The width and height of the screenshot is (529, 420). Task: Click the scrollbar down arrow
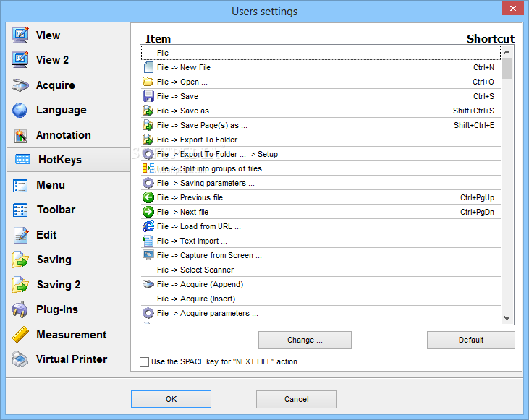tap(507, 318)
